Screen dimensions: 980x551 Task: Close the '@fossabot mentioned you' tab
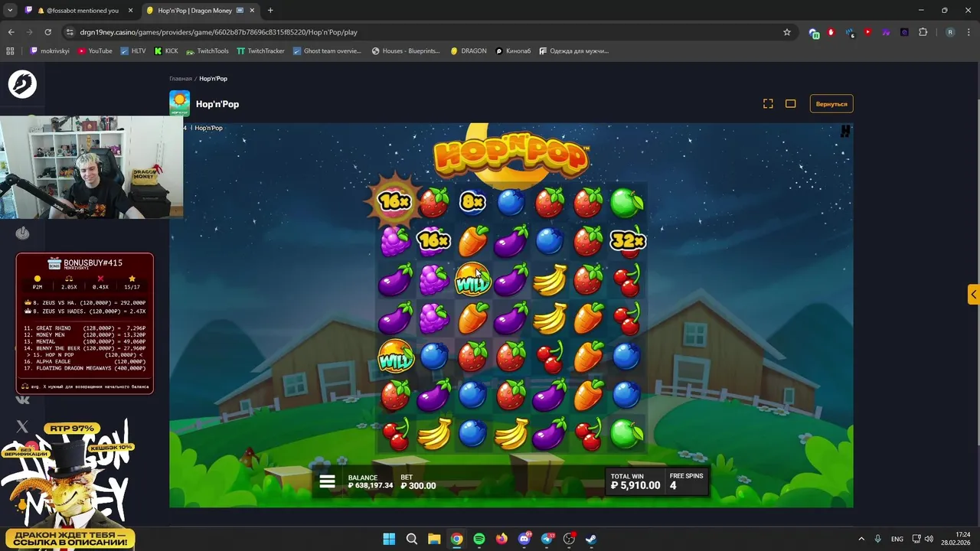[x=130, y=11]
